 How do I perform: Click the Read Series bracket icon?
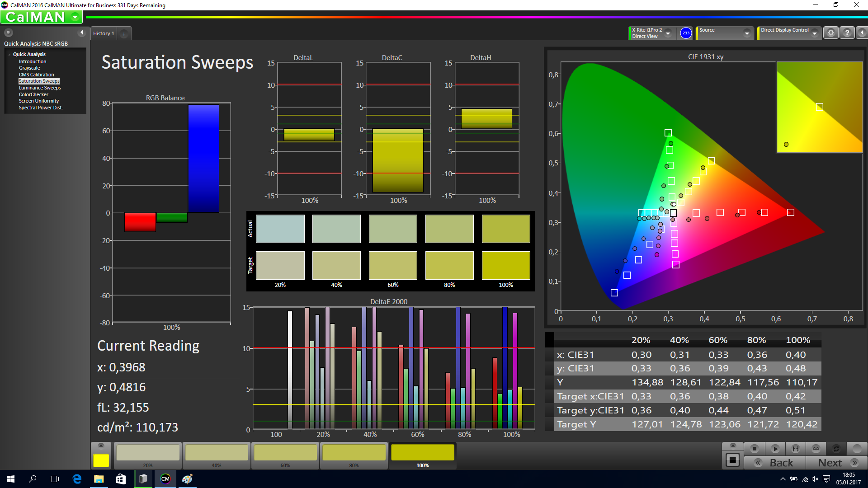[x=796, y=449]
